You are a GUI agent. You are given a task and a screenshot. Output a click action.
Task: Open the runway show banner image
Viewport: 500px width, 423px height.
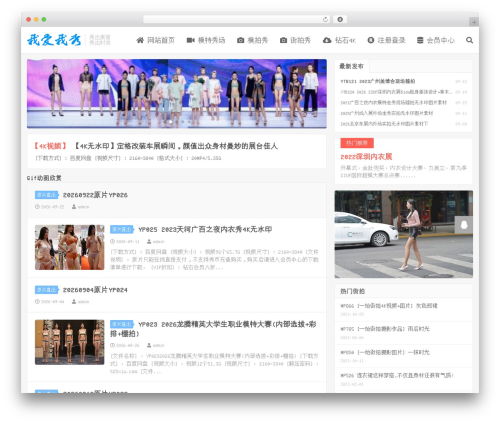point(177,94)
